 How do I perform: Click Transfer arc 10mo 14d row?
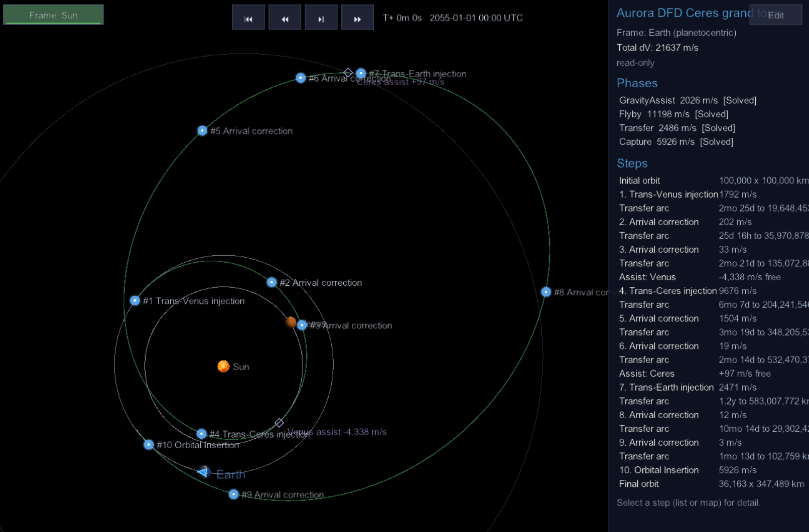(713, 429)
